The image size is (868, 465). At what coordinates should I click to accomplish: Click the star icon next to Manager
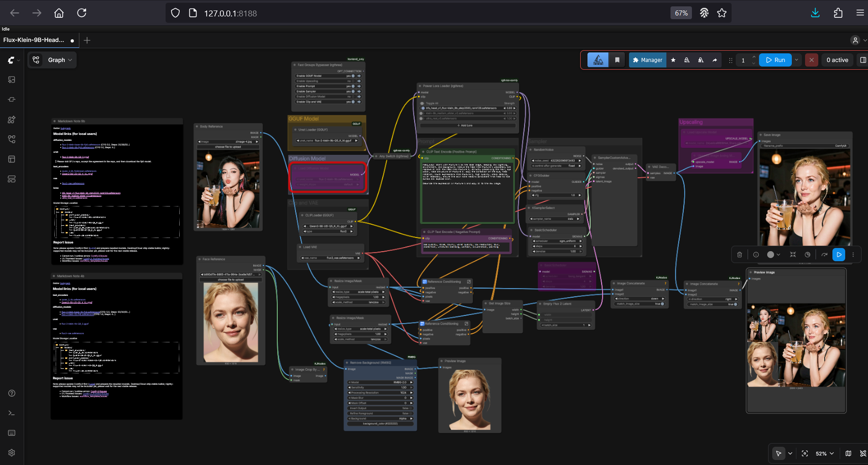click(x=673, y=60)
